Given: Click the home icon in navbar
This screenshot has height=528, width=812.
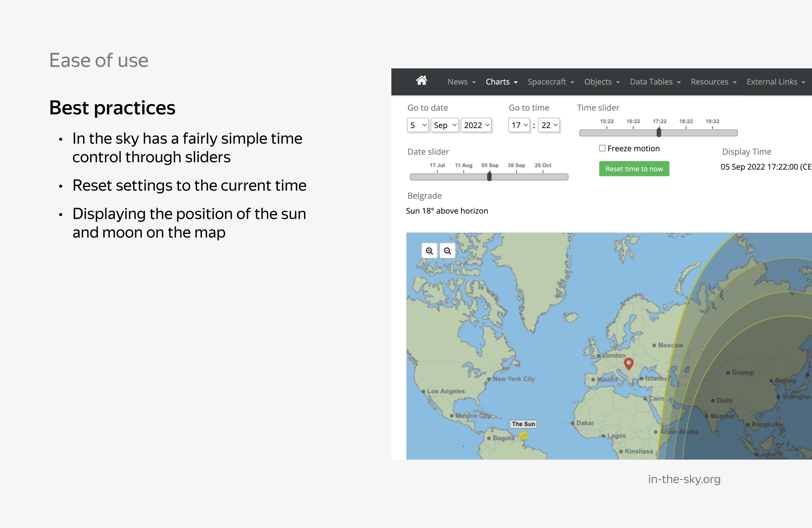Looking at the screenshot, I should 421,81.
